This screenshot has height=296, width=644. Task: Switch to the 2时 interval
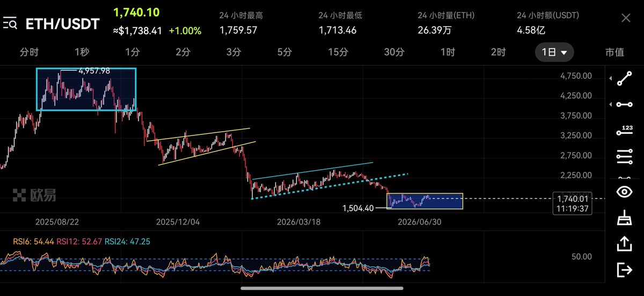point(498,52)
